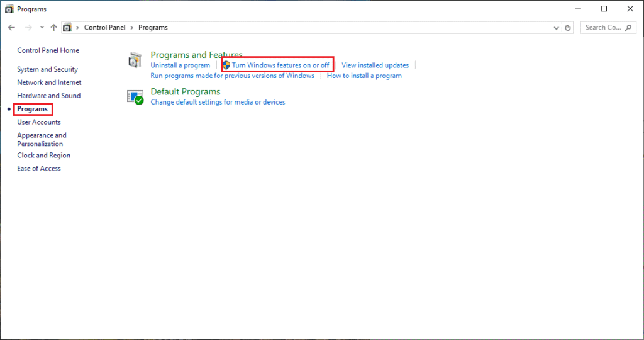Expand the chevron before Control Panel breadcrumb
The height and width of the screenshot is (340, 644).
77,28
